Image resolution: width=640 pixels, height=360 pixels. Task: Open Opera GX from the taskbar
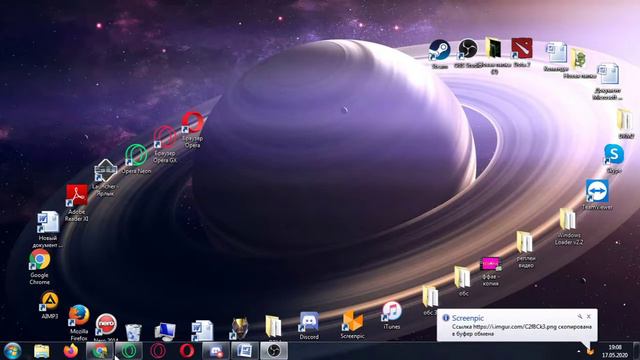click(x=158, y=351)
